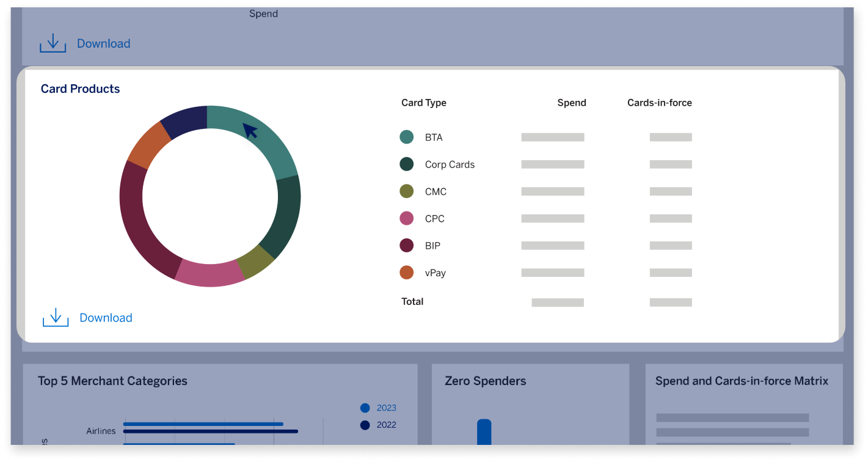Switch to the Zero Spenders panel

[485, 380]
